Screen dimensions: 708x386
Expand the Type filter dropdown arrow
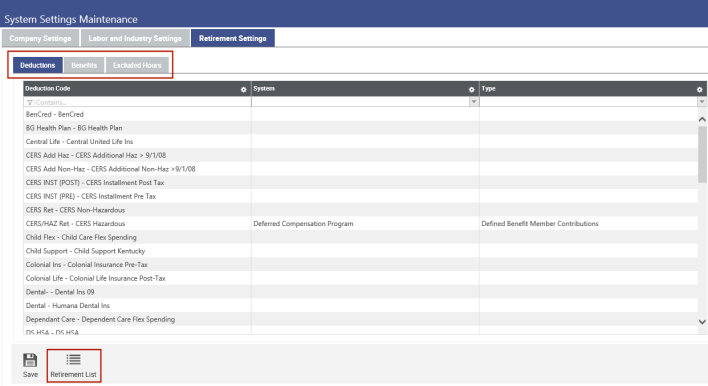[702, 102]
